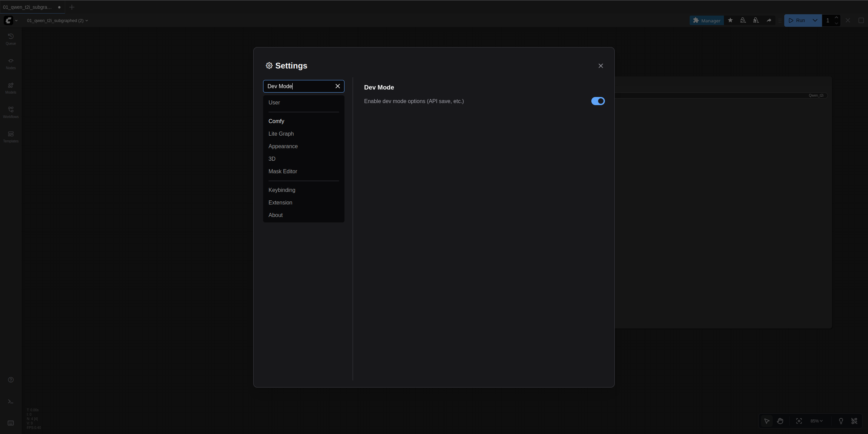Open the Templates sidebar panel
Image resolution: width=868 pixels, height=434 pixels.
tap(11, 136)
